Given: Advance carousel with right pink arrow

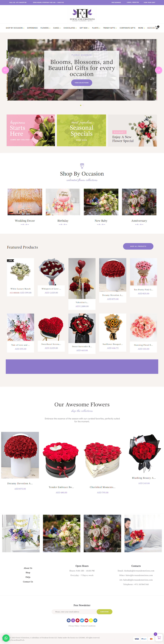Looking at the screenshot, I should click(x=158, y=70).
